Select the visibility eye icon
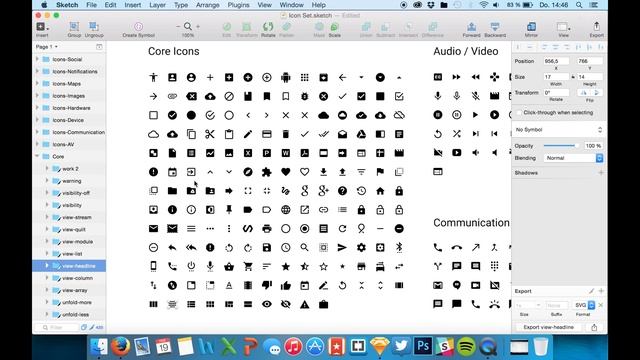Image resolution: width=640 pixels, height=360 pixels. pos(267,304)
